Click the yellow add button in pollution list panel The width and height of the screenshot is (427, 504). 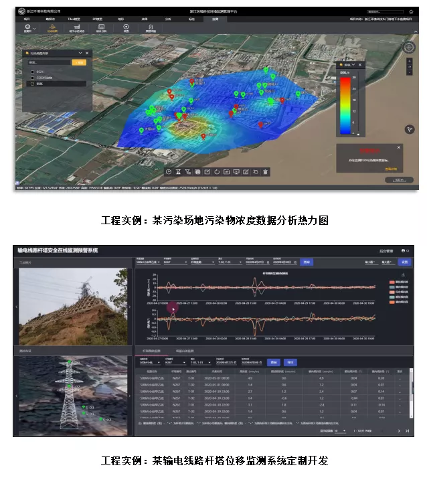point(79,63)
